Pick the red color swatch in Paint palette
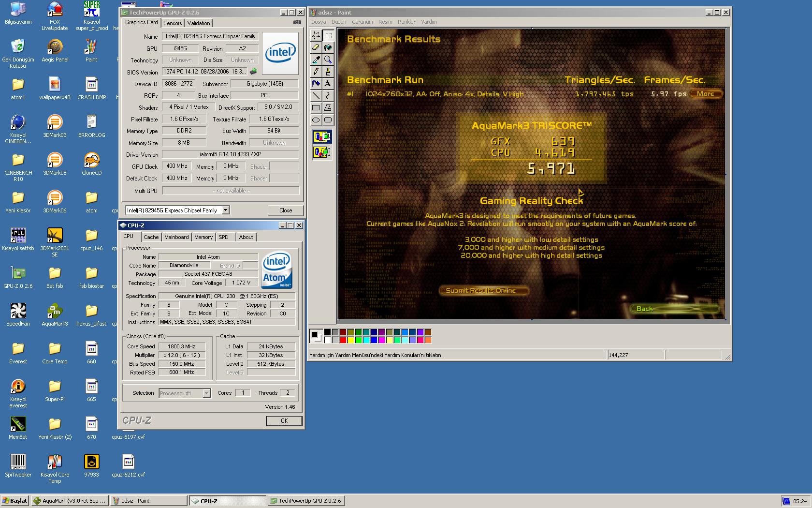 coord(343,340)
